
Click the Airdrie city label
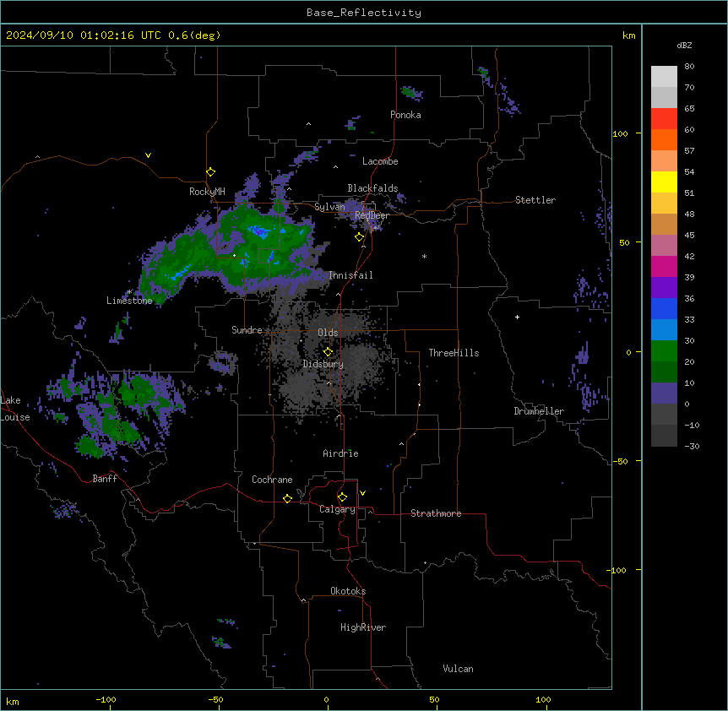click(341, 453)
